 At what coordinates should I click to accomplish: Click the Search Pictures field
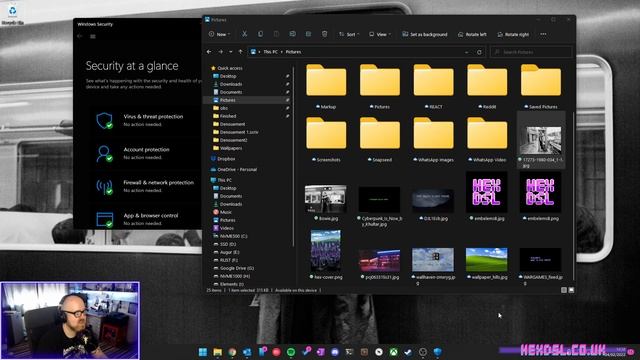click(531, 52)
